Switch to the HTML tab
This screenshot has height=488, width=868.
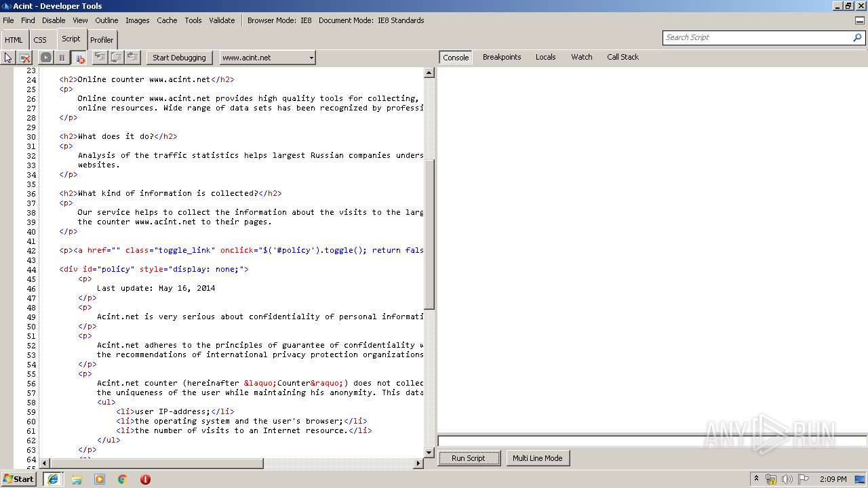click(x=14, y=40)
